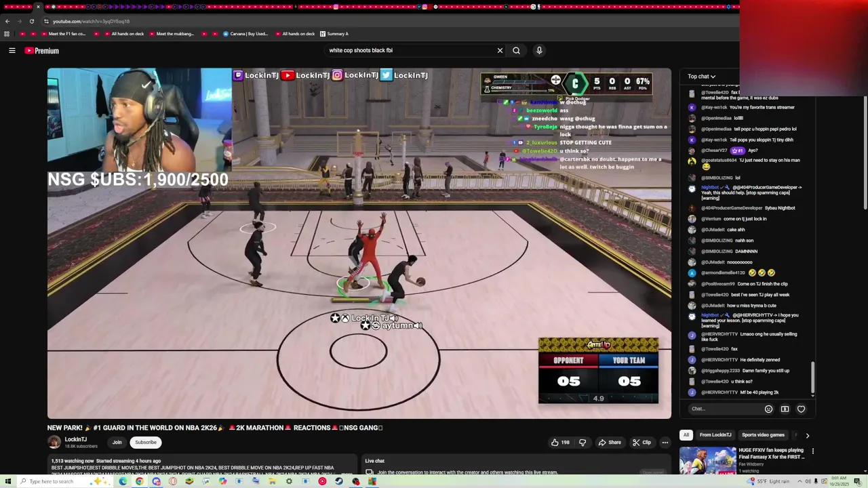Image resolution: width=868 pixels, height=488 pixels.
Task: Open LockInTJ channel name link
Action: click(x=76, y=439)
